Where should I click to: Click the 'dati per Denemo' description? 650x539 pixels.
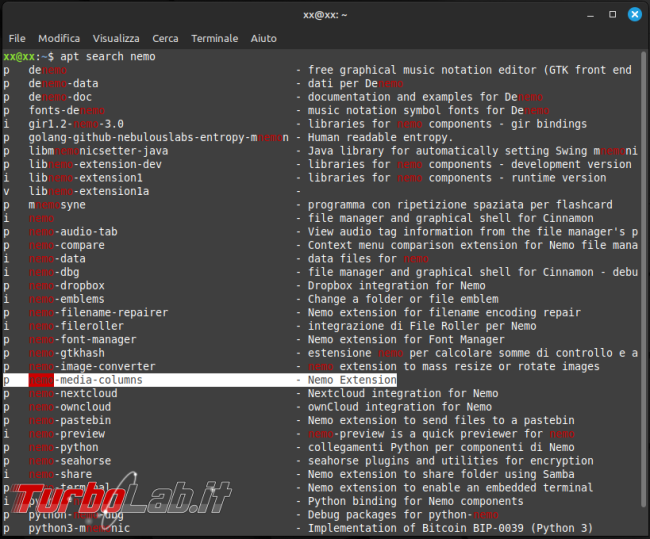355,83
